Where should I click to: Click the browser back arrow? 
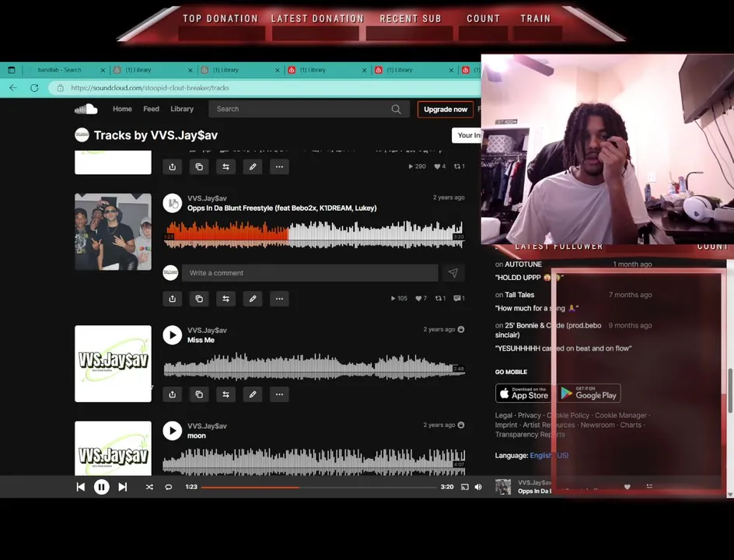13,88
